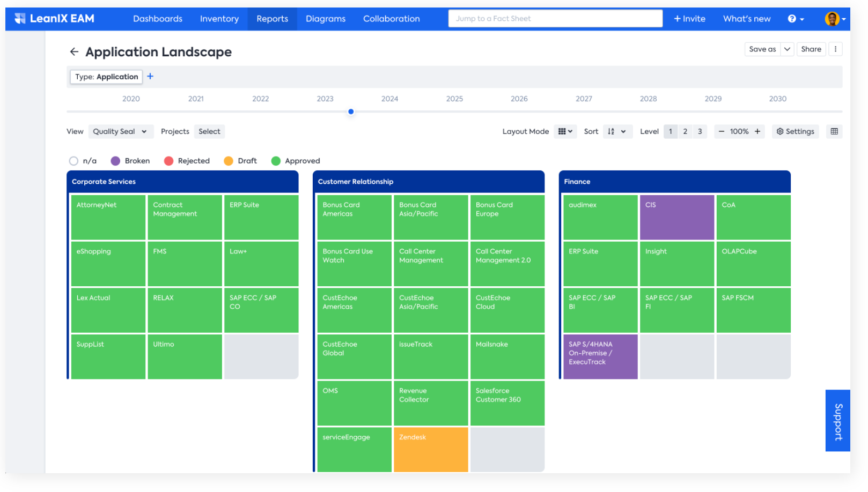This screenshot has width=868, height=492.
Task: Open the Finance group header
Action: pyautogui.click(x=675, y=182)
